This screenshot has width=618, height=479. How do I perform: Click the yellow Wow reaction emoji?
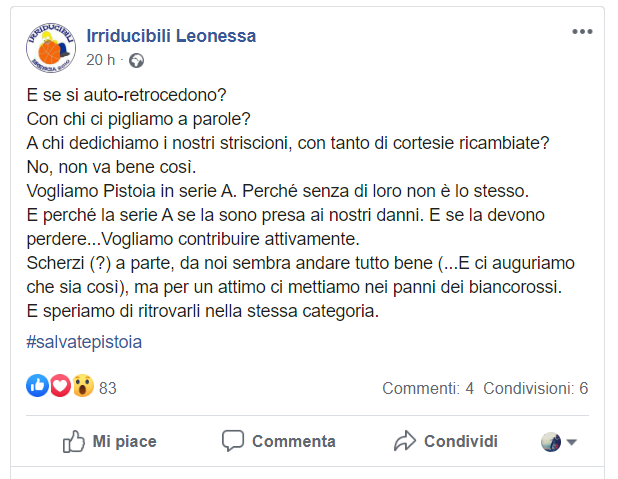pos(82,386)
